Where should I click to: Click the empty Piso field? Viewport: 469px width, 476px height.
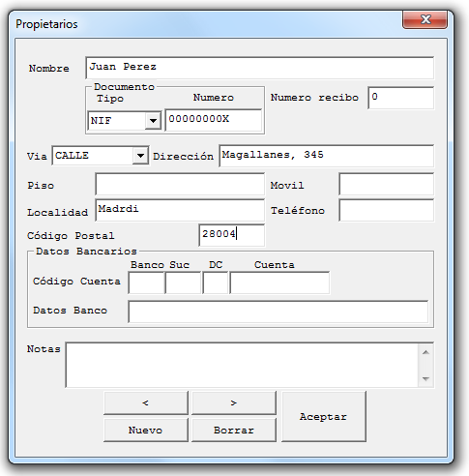tap(180, 184)
